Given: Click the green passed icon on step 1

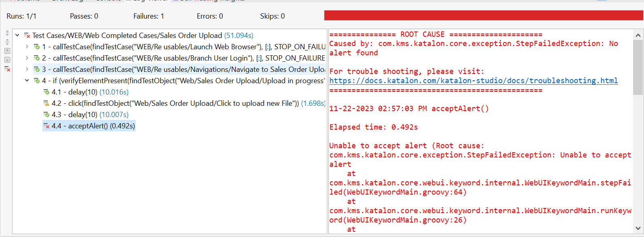Looking at the screenshot, I should click(37, 47).
